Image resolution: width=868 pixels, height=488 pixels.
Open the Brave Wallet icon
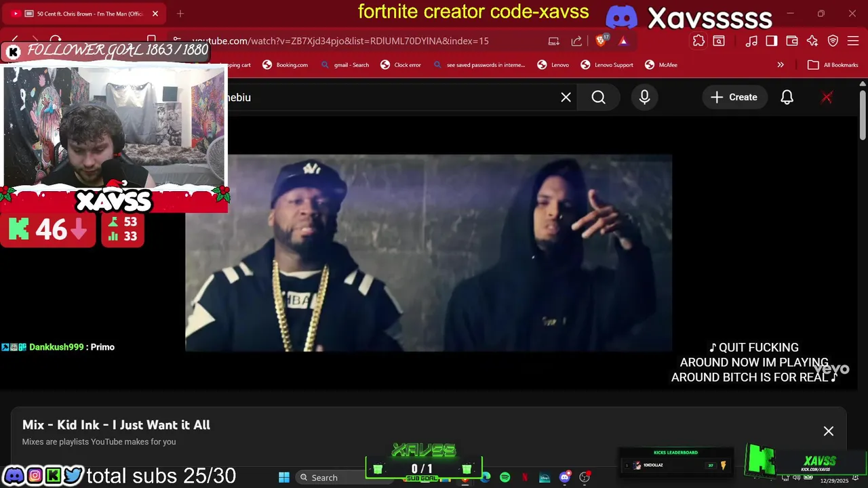(x=792, y=41)
